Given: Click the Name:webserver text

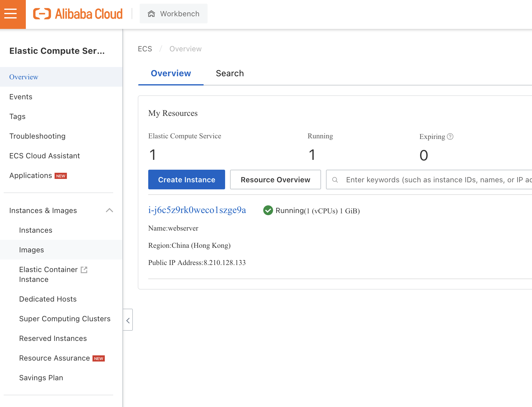Looking at the screenshot, I should (173, 228).
